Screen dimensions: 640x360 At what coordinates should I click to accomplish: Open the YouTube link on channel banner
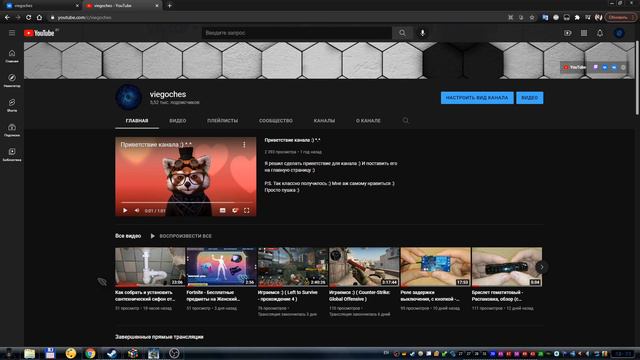point(574,67)
